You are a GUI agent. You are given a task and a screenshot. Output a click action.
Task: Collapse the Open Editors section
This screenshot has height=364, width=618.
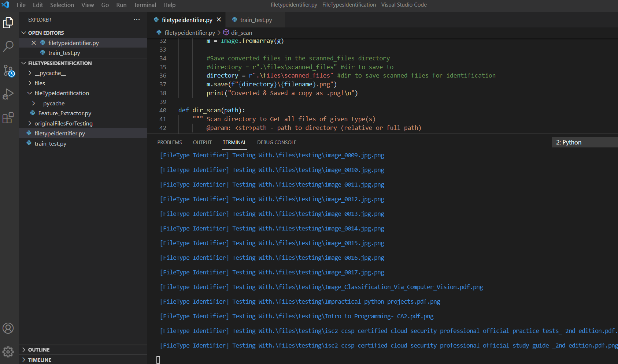point(23,33)
